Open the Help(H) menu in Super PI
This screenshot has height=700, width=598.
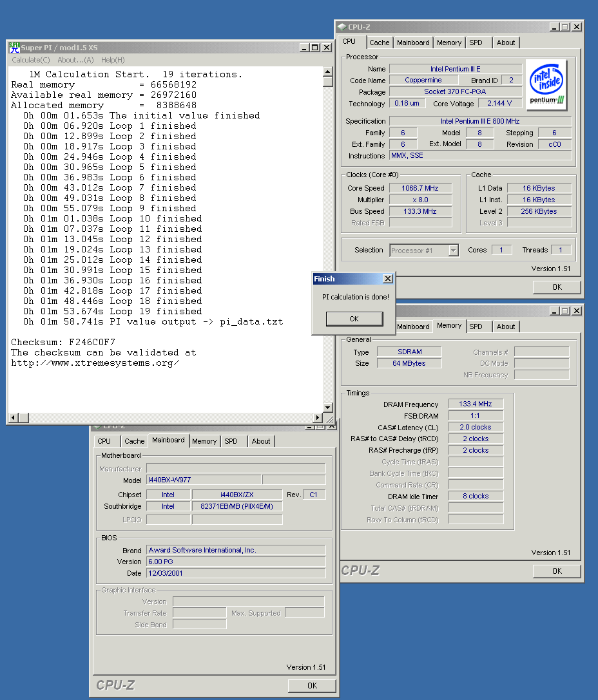coord(113,60)
